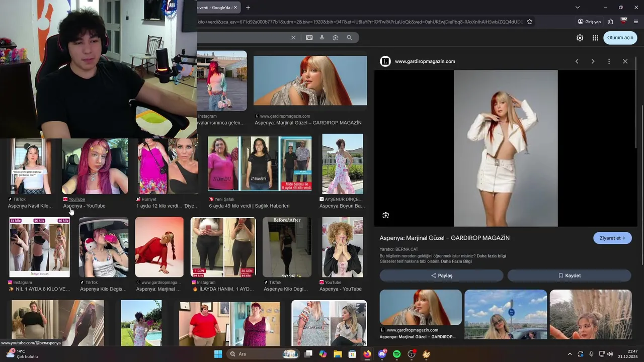Bookmark this page with the star icon
The width and height of the screenshot is (644, 362).
tap(529, 22)
